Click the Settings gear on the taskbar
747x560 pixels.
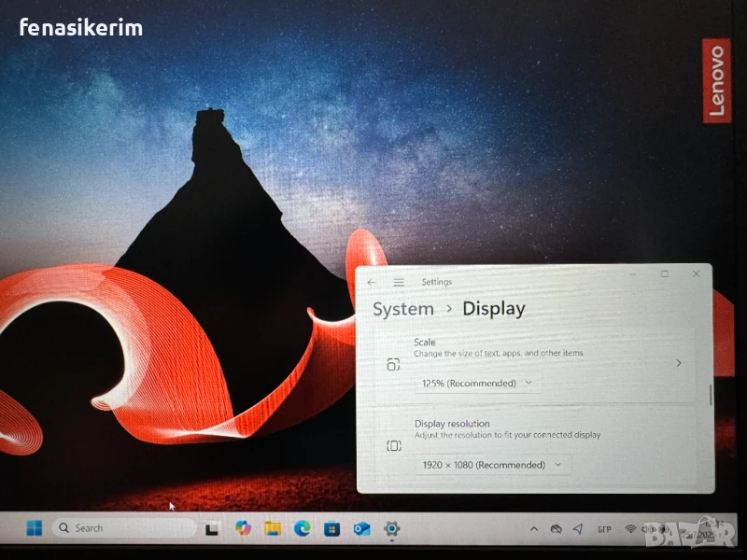(x=392, y=529)
